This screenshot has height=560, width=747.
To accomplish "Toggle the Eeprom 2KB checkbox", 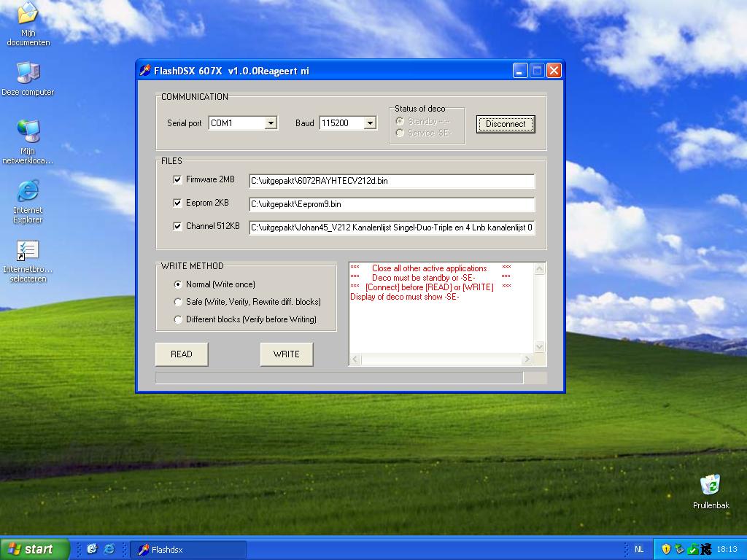I will pyautogui.click(x=178, y=203).
